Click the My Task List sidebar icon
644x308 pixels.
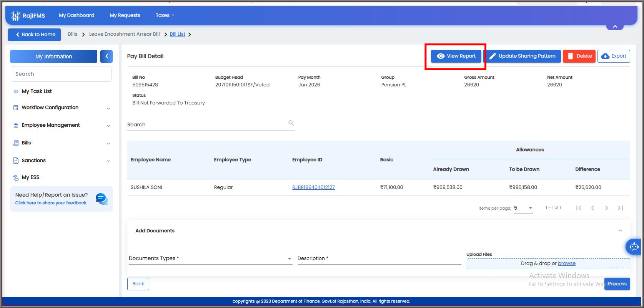coord(16,91)
